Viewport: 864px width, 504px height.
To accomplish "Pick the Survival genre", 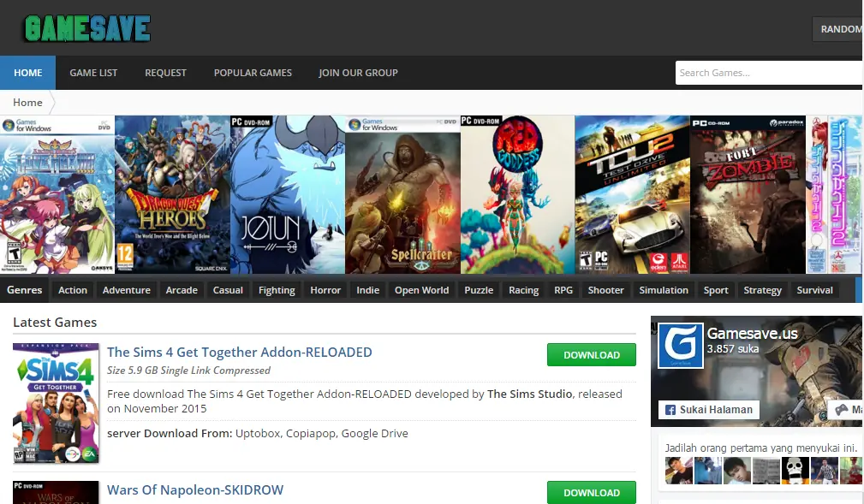I will (814, 290).
